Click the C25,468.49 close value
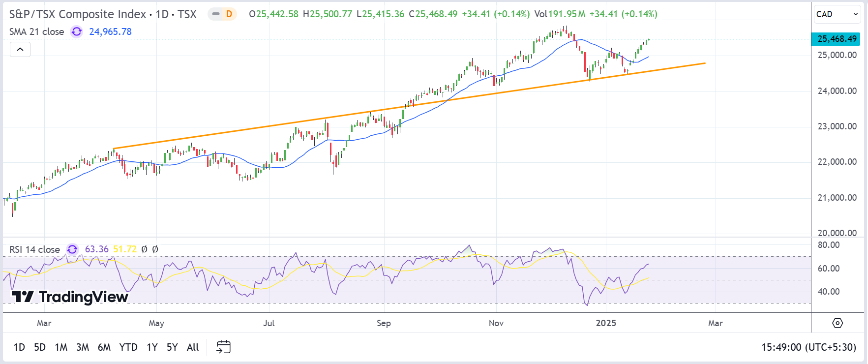This screenshot has height=364, width=868. tap(433, 14)
